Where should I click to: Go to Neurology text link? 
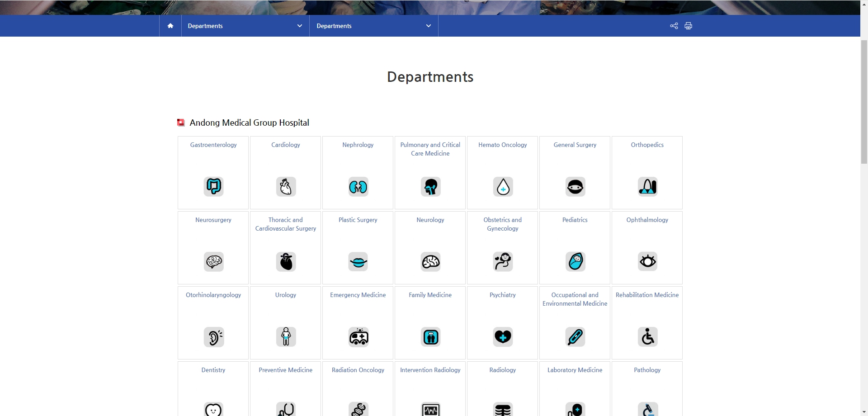tap(430, 220)
